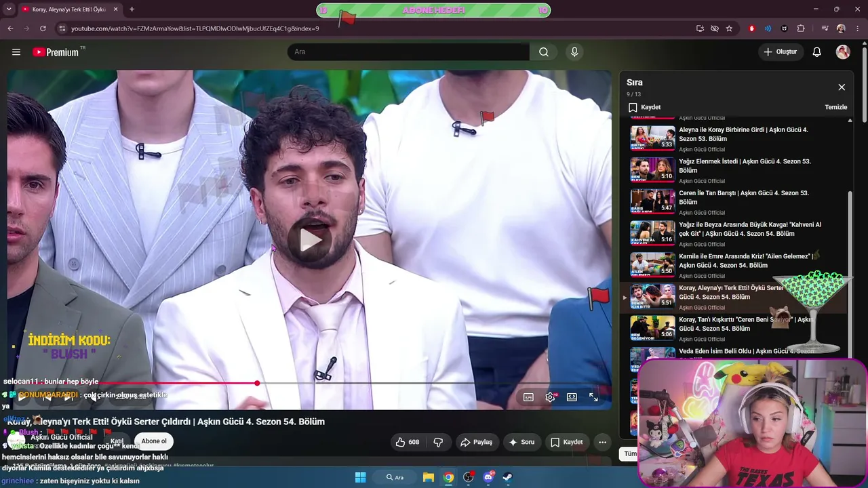Open the Chrome three-dot menu
Image resolution: width=868 pixels, height=488 pixels.
[856, 28]
